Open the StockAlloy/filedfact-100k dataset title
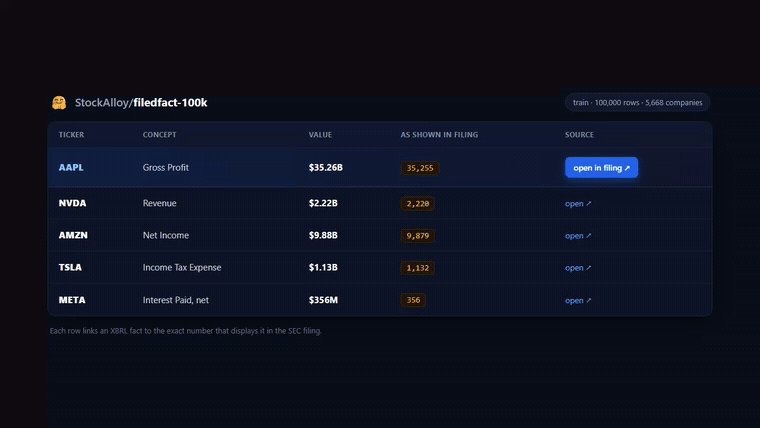 pos(141,103)
